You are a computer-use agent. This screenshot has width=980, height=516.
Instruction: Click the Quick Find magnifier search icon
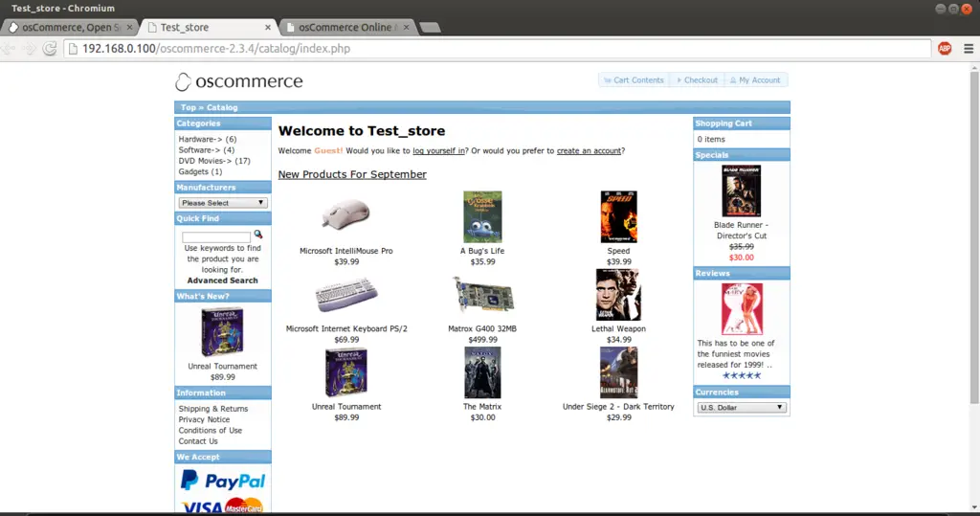(258, 235)
